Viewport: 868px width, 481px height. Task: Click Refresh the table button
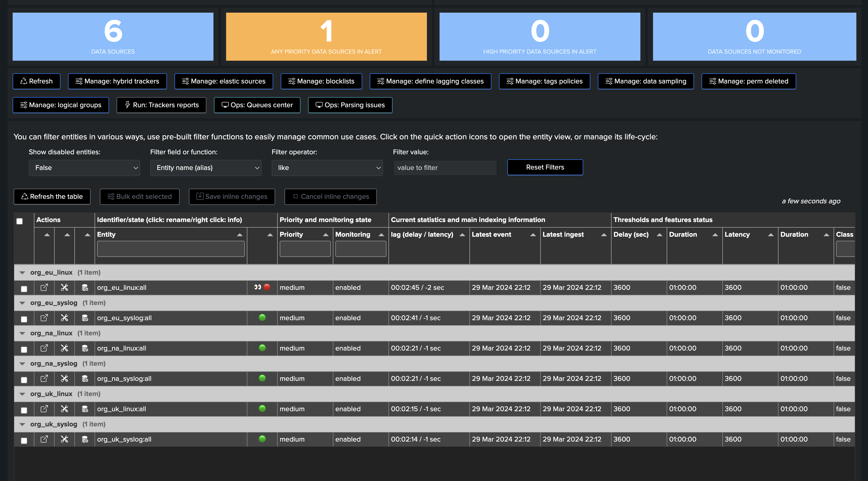pos(52,197)
